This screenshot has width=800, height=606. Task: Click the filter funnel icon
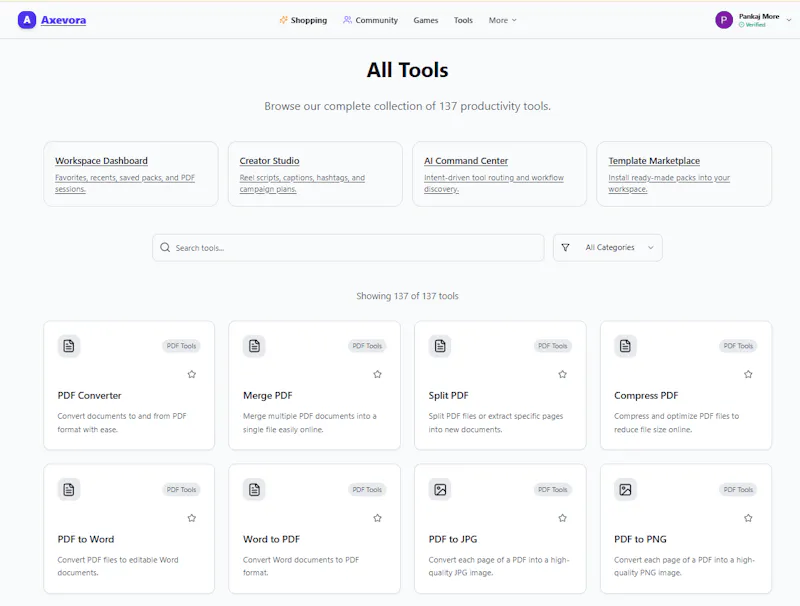[565, 247]
